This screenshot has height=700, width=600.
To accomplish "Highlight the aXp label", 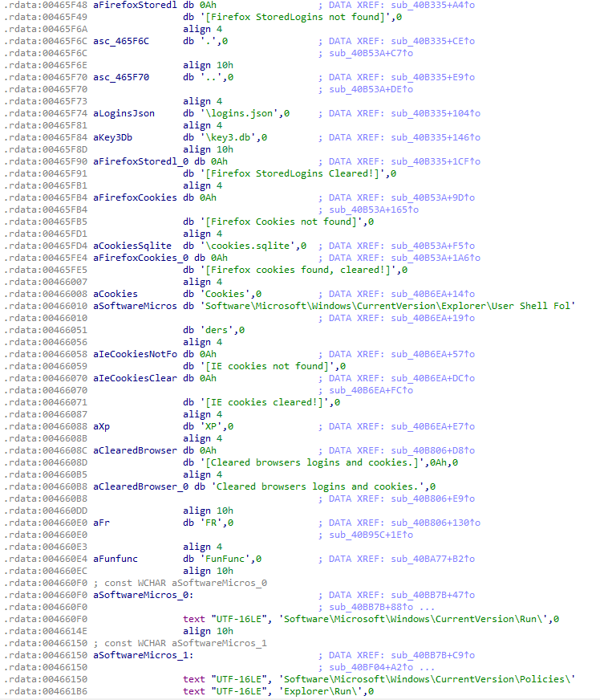I will pos(102,426).
